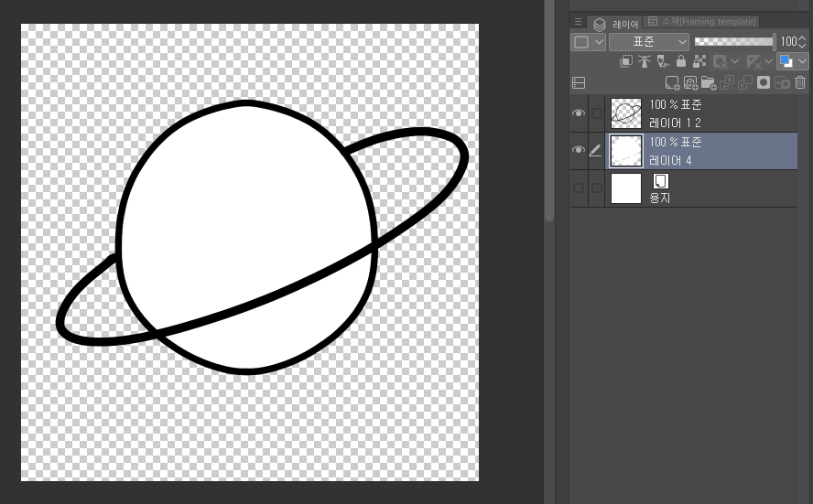
Task: Select the 레이어 4 layer thumbnail
Action: coord(626,151)
